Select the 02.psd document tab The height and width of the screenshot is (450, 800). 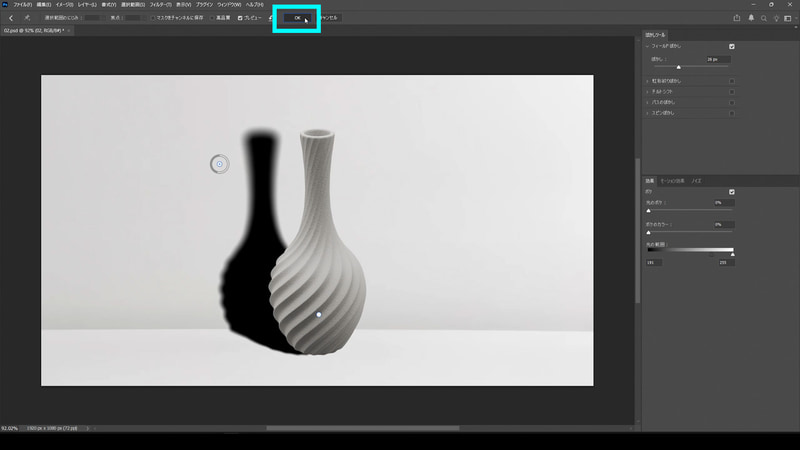pyautogui.click(x=34, y=31)
